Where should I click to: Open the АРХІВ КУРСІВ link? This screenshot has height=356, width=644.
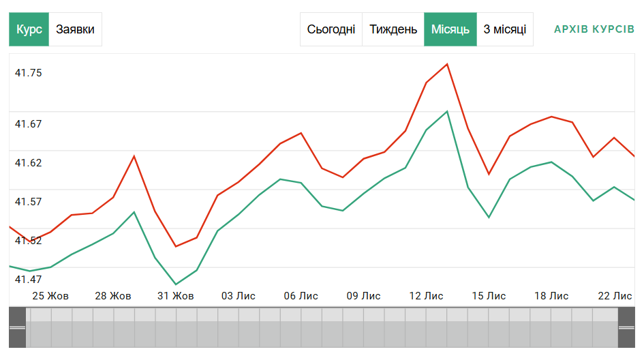pyautogui.click(x=594, y=29)
